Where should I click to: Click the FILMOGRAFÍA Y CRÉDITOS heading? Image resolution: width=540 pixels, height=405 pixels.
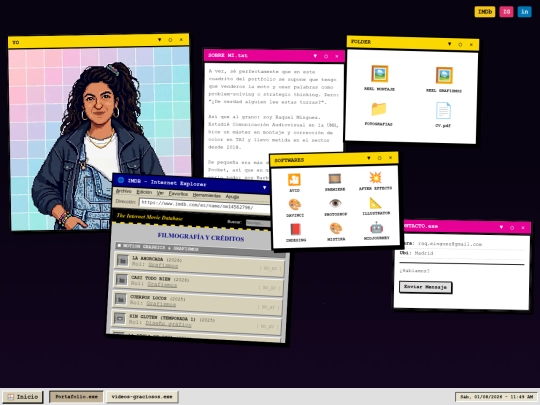(201, 237)
